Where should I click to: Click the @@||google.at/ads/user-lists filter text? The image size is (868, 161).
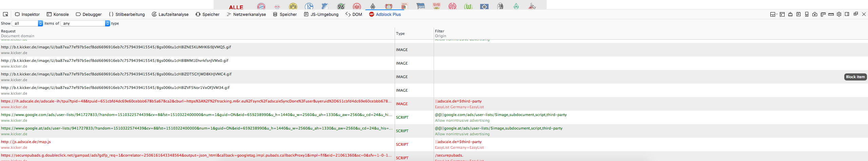pyautogui.click(x=499, y=128)
